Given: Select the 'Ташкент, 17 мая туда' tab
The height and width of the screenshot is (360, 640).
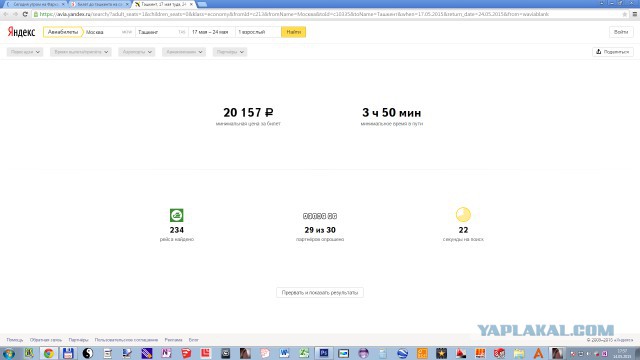Looking at the screenshot, I should [163, 4].
